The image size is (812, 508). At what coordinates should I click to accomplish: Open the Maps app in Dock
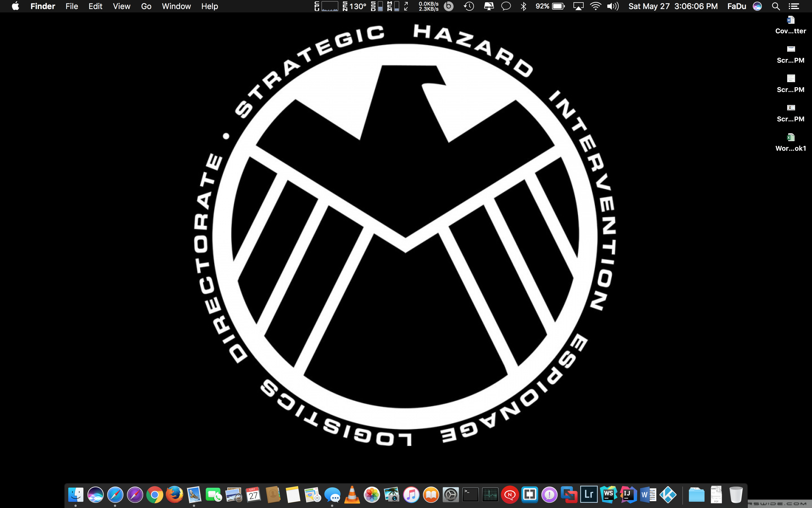(312, 494)
